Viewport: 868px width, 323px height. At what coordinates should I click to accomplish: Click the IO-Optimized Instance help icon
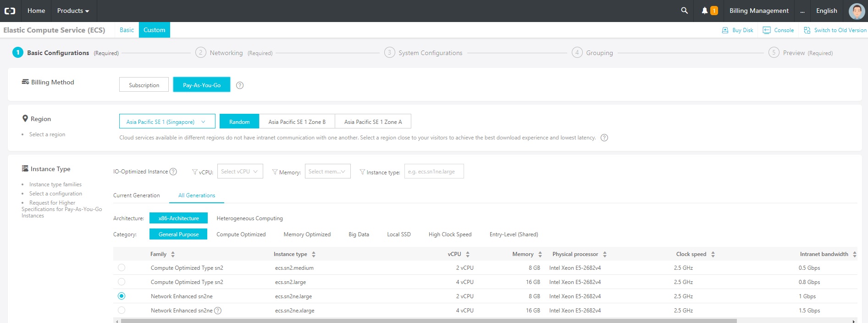click(173, 172)
